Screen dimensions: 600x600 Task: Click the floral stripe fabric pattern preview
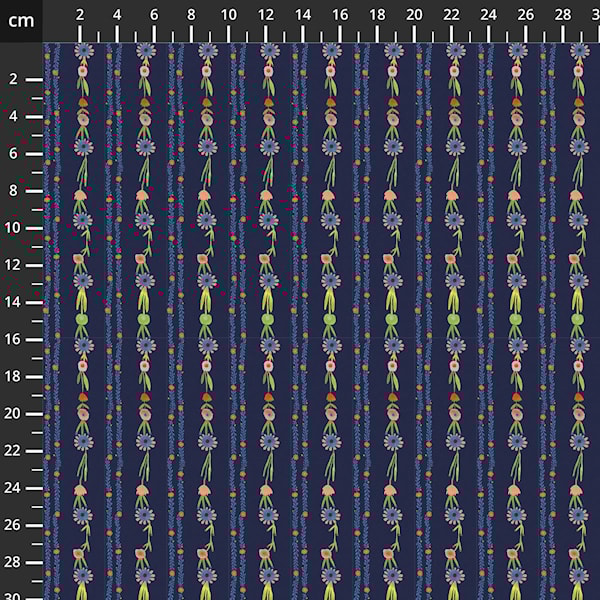point(321,321)
